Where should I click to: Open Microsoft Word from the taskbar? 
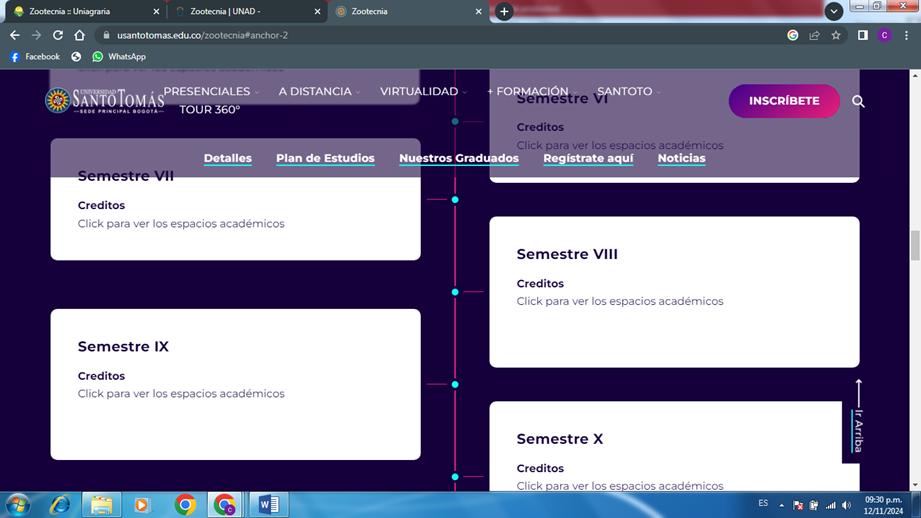268,504
